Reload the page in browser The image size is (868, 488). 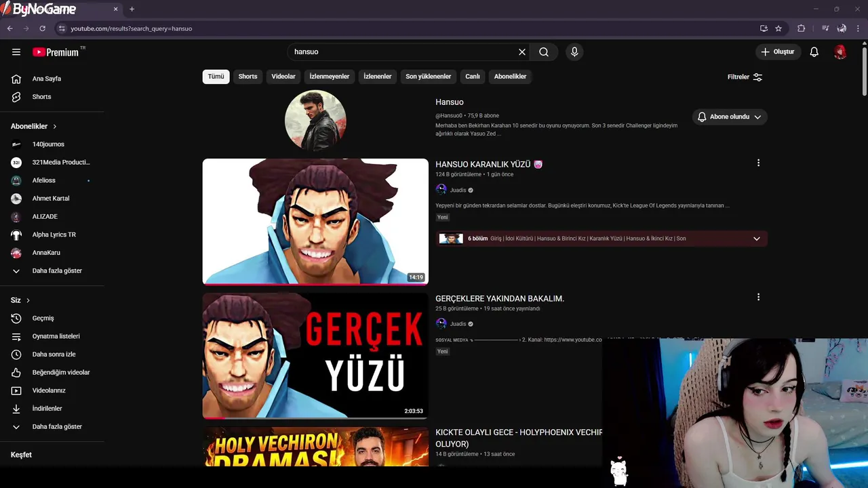pos(42,28)
